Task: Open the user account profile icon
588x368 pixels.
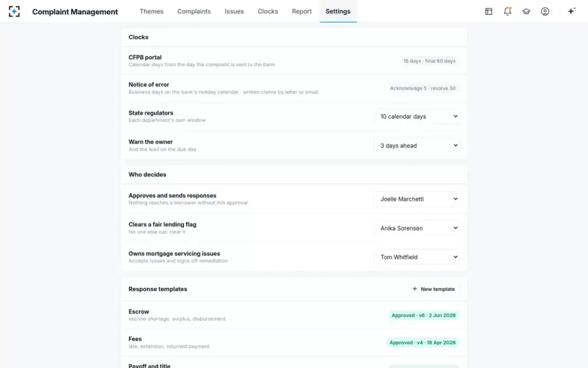Action: pos(545,11)
